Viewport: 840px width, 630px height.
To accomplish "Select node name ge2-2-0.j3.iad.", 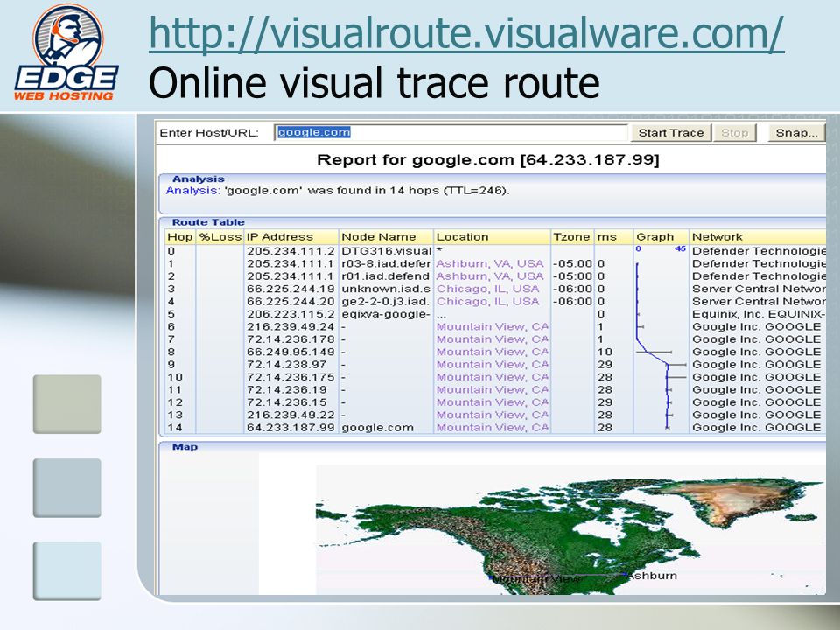I will coord(386,302).
